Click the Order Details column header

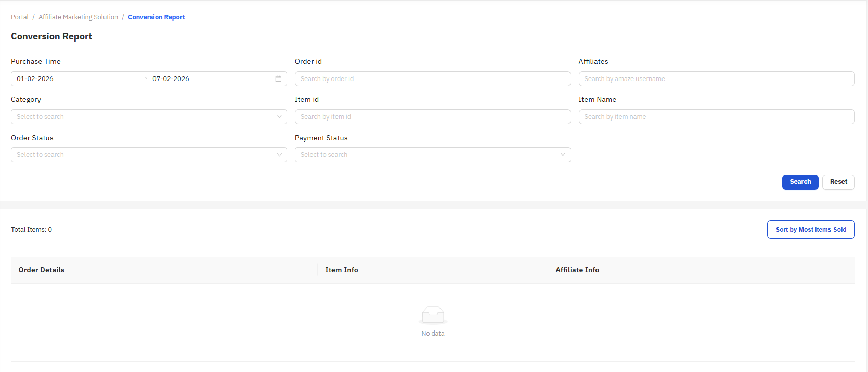point(42,270)
